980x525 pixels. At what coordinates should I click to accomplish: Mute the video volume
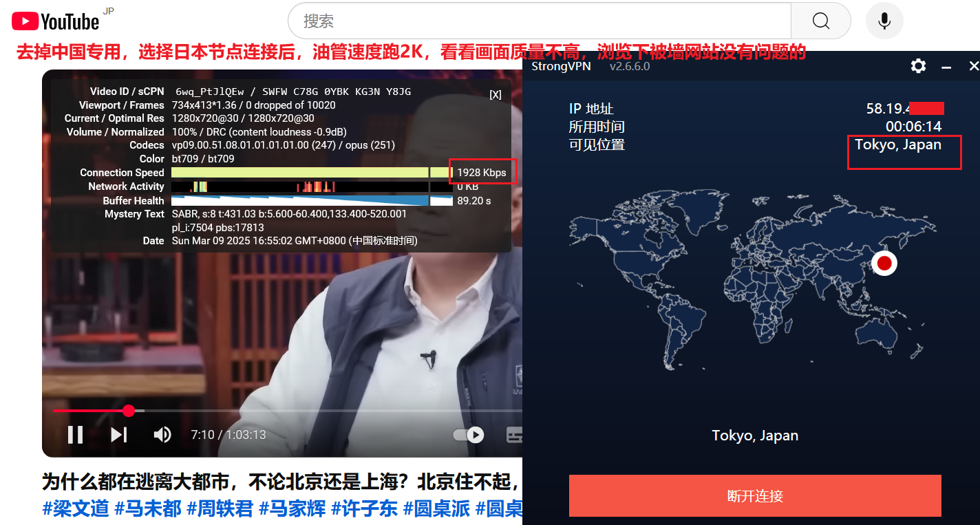click(x=162, y=435)
